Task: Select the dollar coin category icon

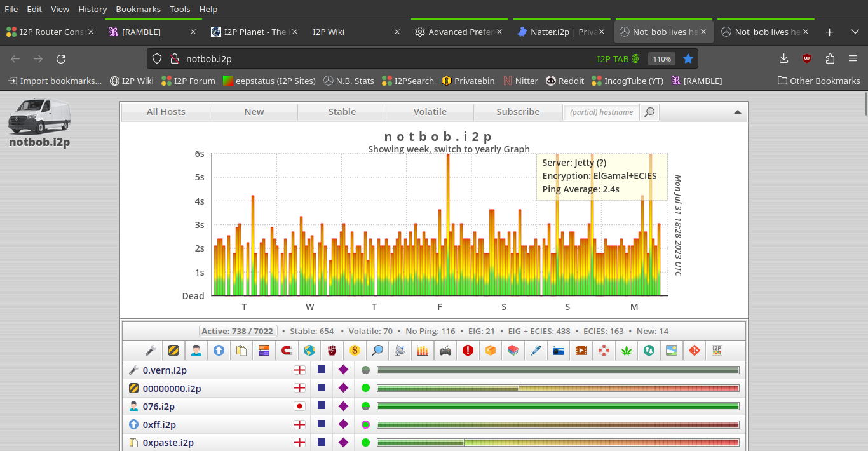Action: point(355,350)
